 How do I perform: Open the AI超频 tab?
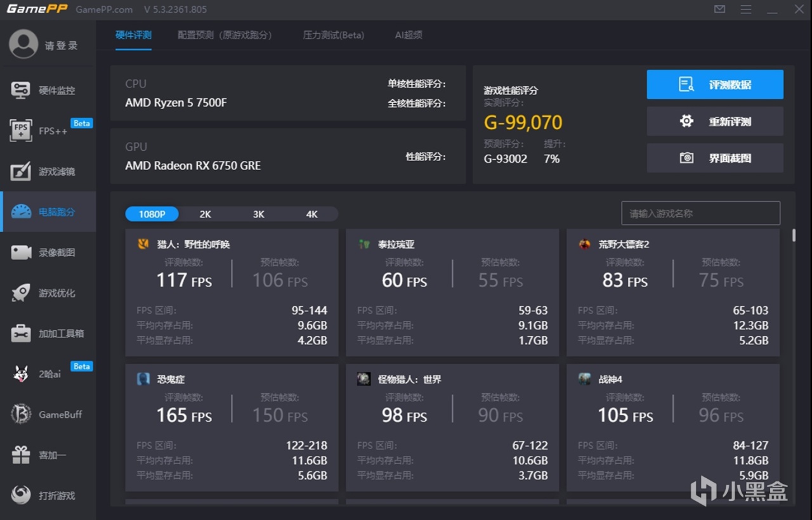409,36
